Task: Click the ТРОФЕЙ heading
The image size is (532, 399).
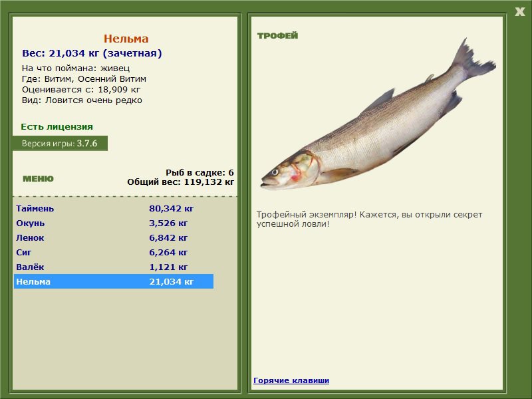Action: 277,36
